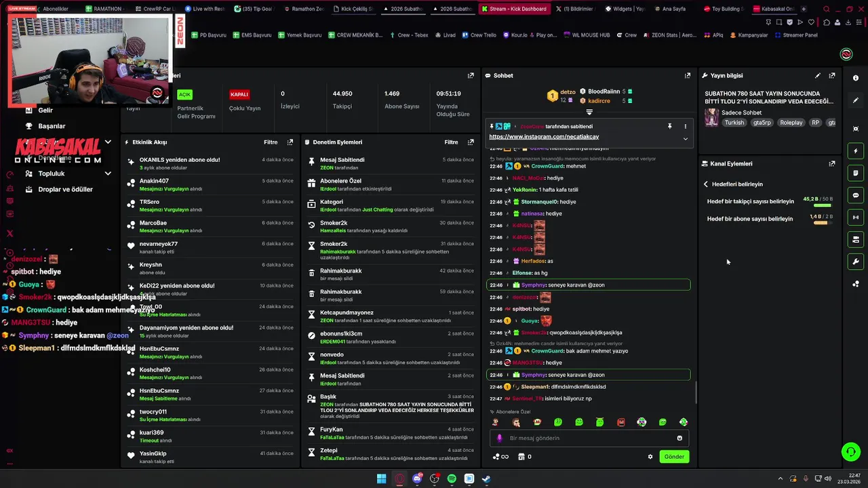Collapse the gift leaderboard handle in chat
Image resolution: width=868 pixels, height=488 pixels.
click(589, 112)
